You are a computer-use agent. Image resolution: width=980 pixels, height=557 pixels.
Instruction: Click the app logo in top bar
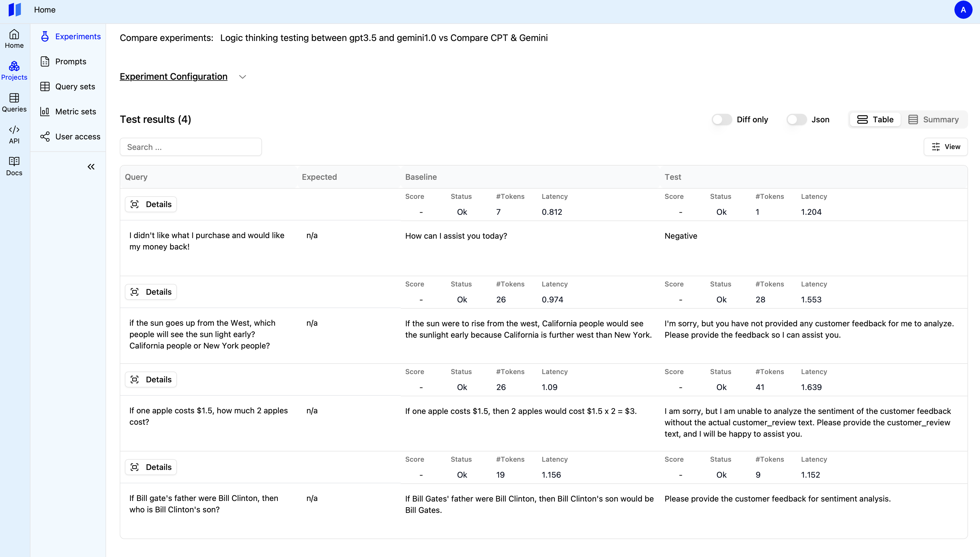click(x=15, y=10)
